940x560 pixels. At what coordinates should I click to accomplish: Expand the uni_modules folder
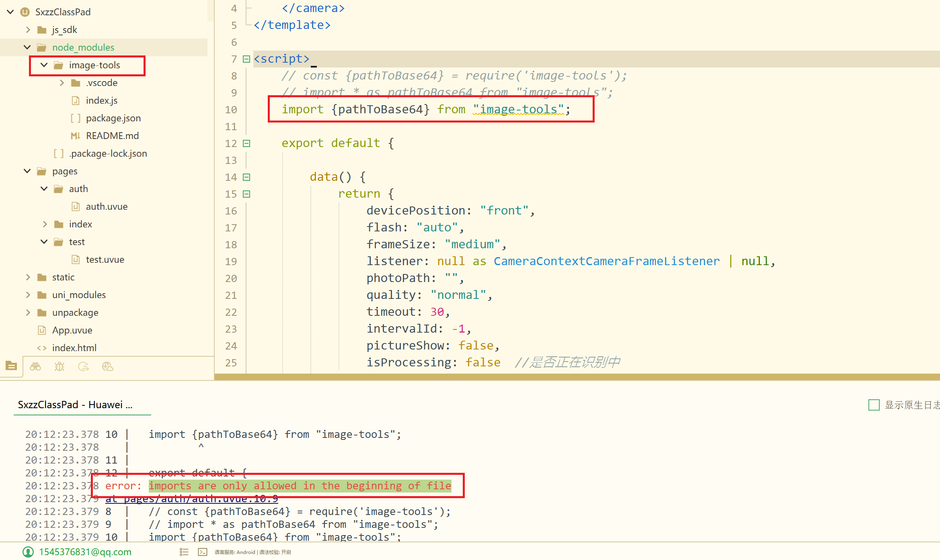[x=27, y=295]
